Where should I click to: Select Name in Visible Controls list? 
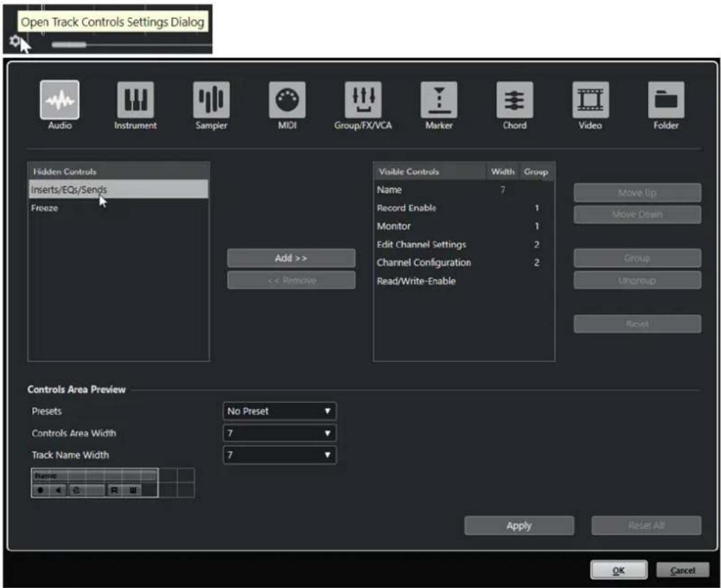[x=464, y=190]
